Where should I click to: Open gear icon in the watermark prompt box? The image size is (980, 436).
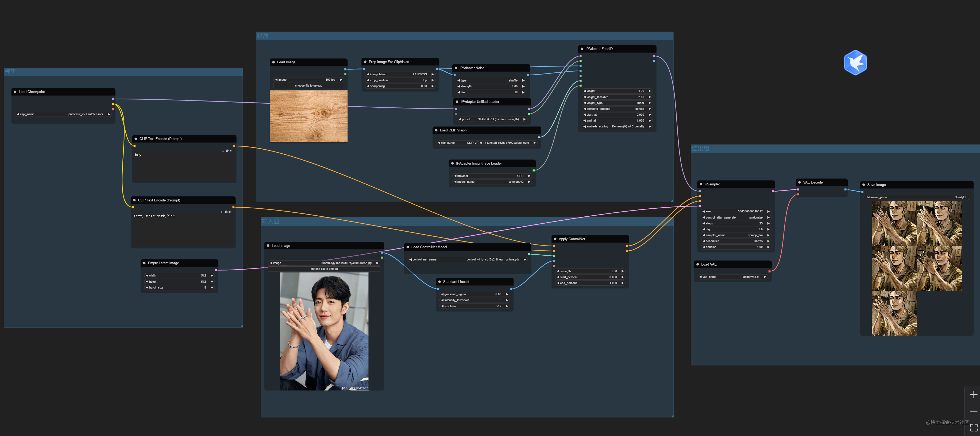pos(226,212)
